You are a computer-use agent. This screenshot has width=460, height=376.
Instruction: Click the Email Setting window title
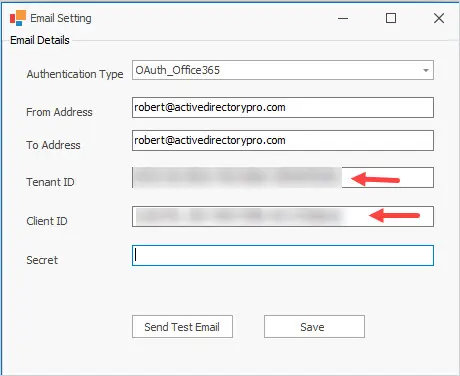(x=61, y=18)
